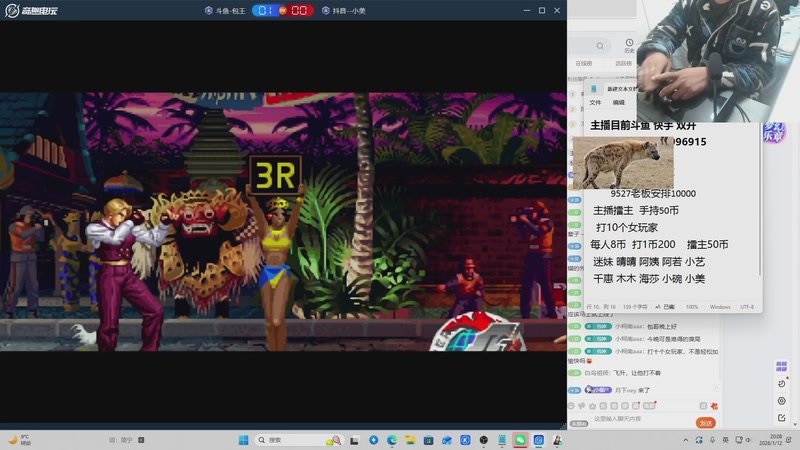The image size is (800, 450).
Task: Open the 编辑 menu in Notepad
Action: [618, 102]
